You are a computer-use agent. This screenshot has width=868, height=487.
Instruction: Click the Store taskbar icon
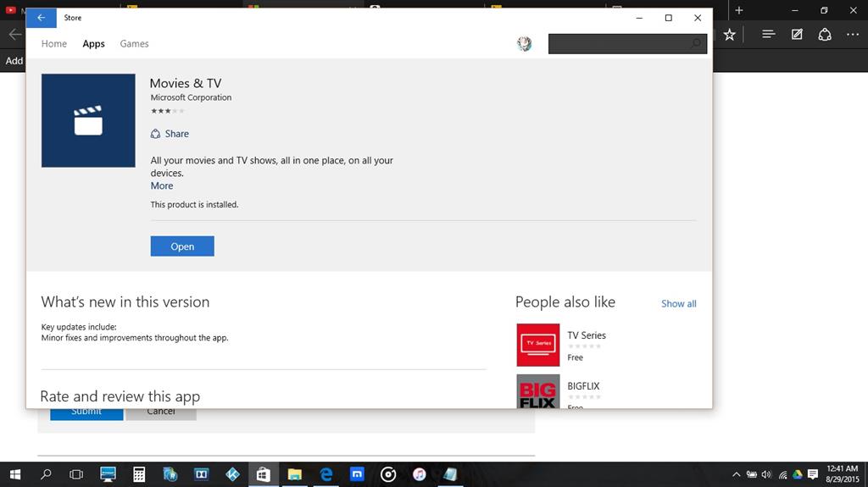264,474
